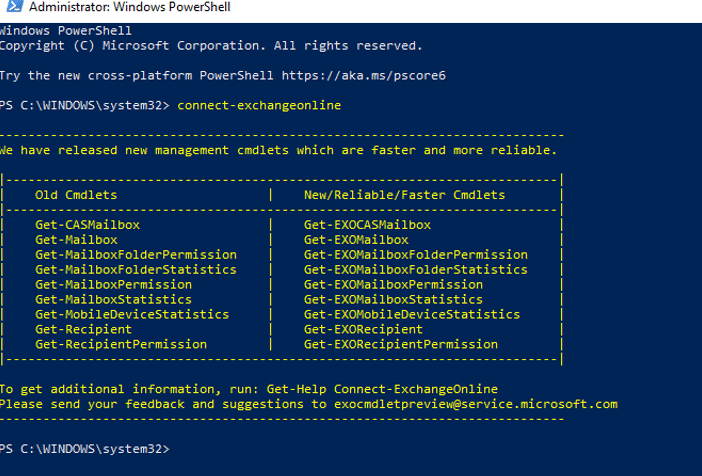Click the New/Reliable/Faster Cmdlets header

pyautogui.click(x=404, y=195)
